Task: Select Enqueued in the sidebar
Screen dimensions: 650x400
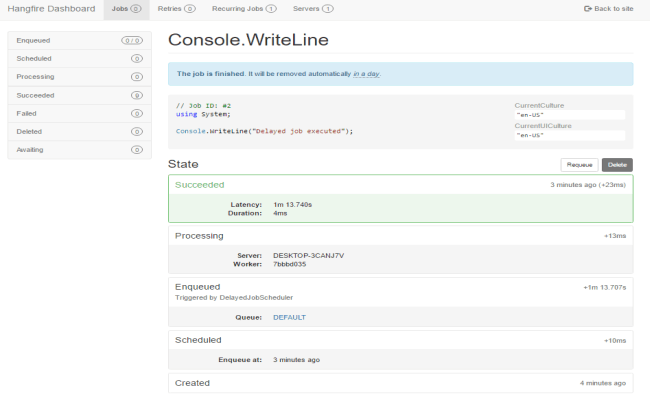Action: 76,40
